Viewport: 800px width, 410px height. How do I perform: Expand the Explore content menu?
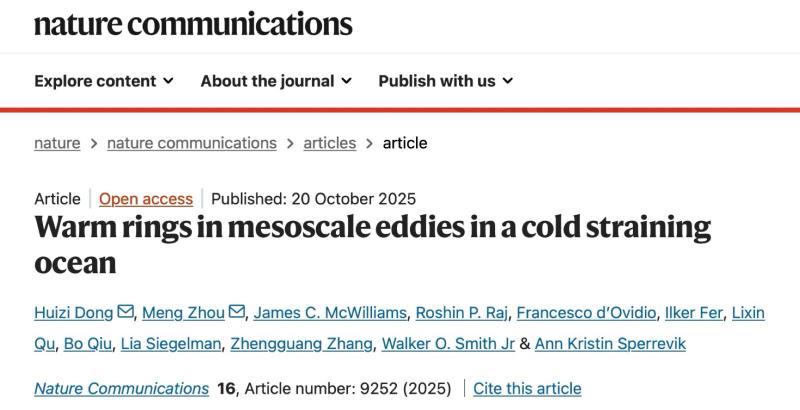coord(104,81)
